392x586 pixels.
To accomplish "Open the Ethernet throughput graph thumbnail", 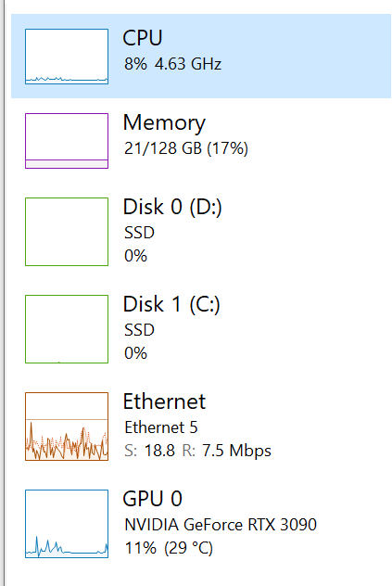I will coord(67,427).
